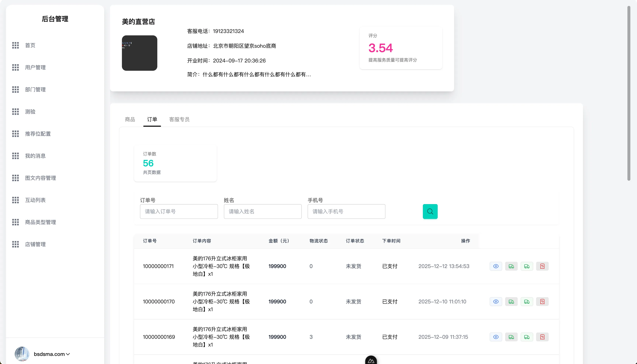Switch to the 商品 tab

coord(130,120)
